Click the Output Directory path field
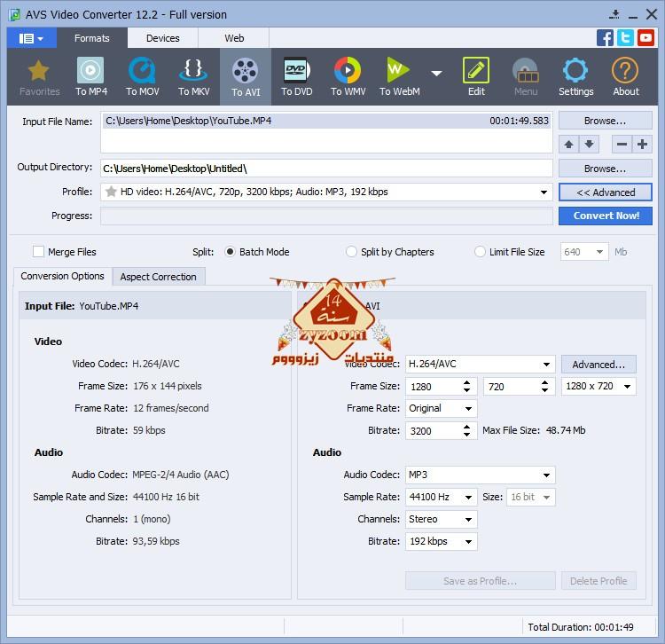 [x=326, y=169]
